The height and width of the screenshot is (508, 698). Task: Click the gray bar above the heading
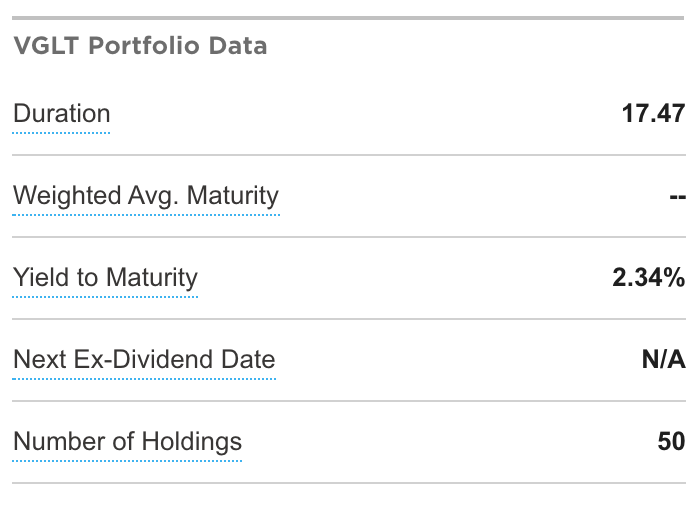tap(348, 18)
